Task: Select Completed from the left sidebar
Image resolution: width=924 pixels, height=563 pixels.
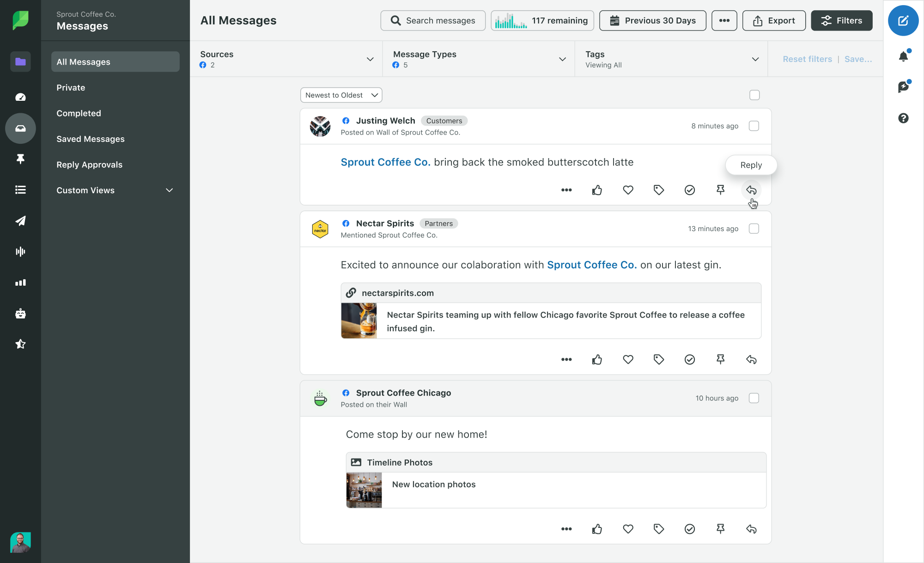Action: pos(79,113)
